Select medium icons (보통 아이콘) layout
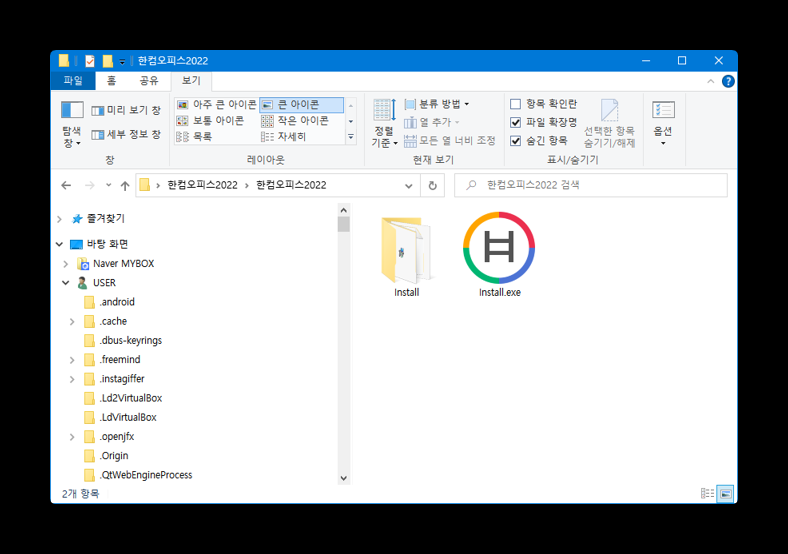This screenshot has width=788, height=554. coord(211,121)
